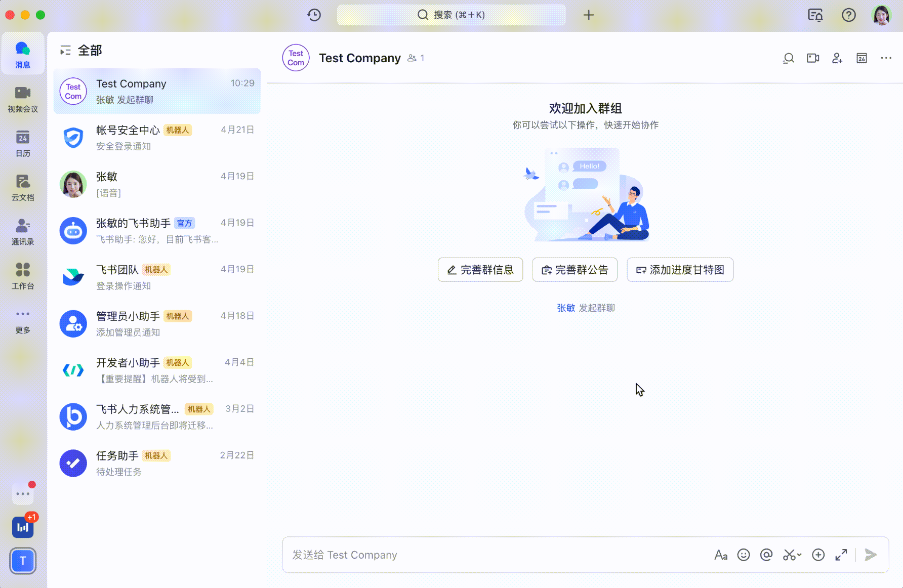The height and width of the screenshot is (588, 903).
Task: Take a screenshot with the scissors tool
Action: tap(789, 555)
